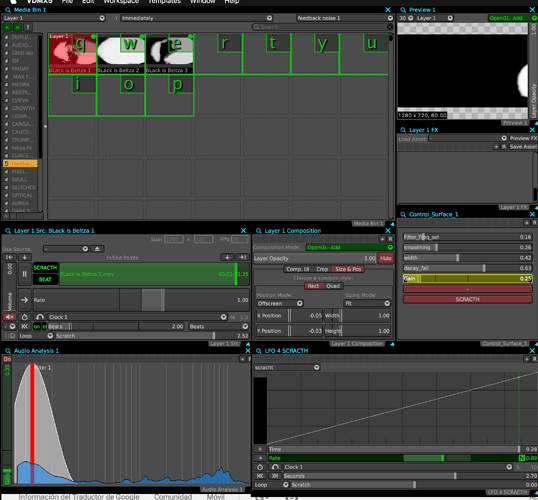
Task: Toggle the Audio Analysis On button
Action: pyautogui.click(x=7, y=359)
